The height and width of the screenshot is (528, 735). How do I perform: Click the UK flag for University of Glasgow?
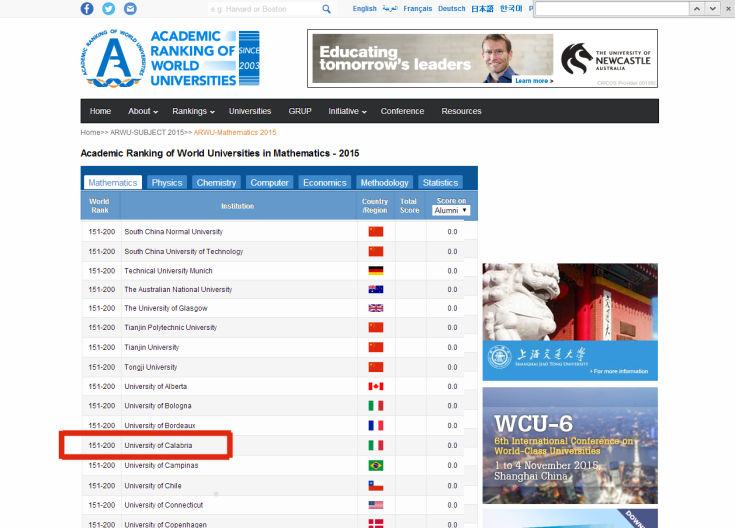pyautogui.click(x=376, y=308)
